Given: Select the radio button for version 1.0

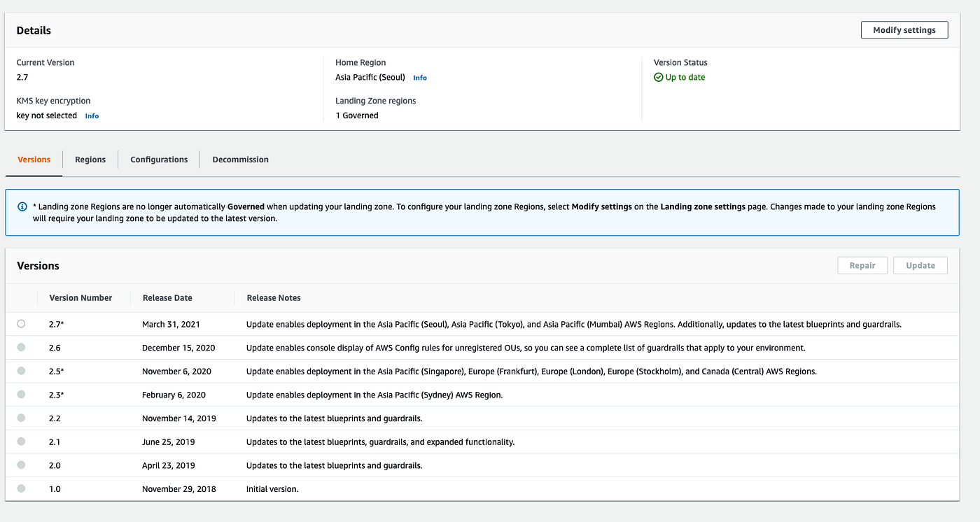Looking at the screenshot, I should 21,488.
